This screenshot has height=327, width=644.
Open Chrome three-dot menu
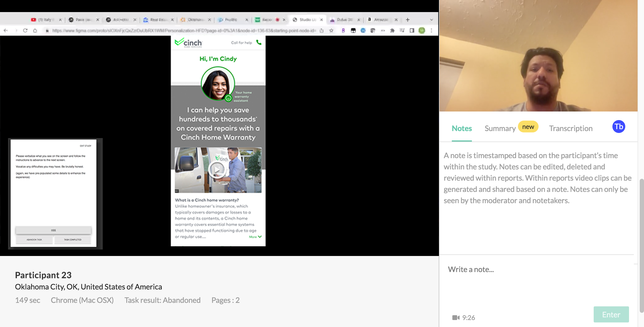(431, 31)
